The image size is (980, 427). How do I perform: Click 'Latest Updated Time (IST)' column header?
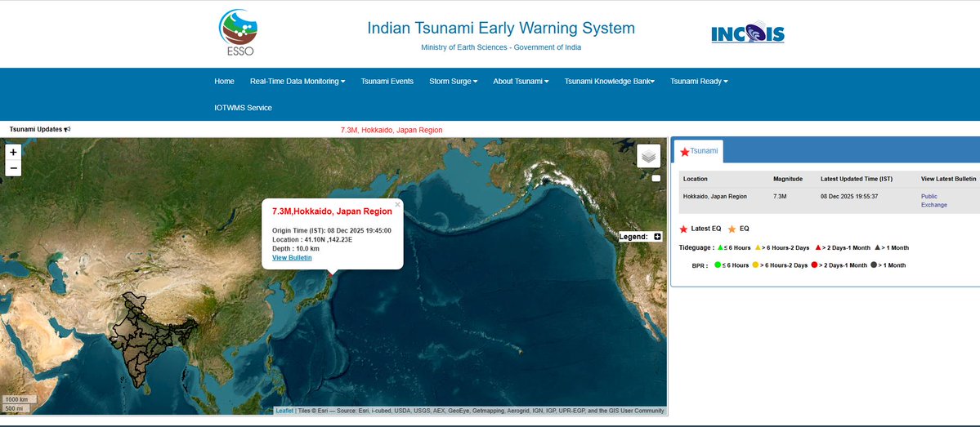pos(857,179)
